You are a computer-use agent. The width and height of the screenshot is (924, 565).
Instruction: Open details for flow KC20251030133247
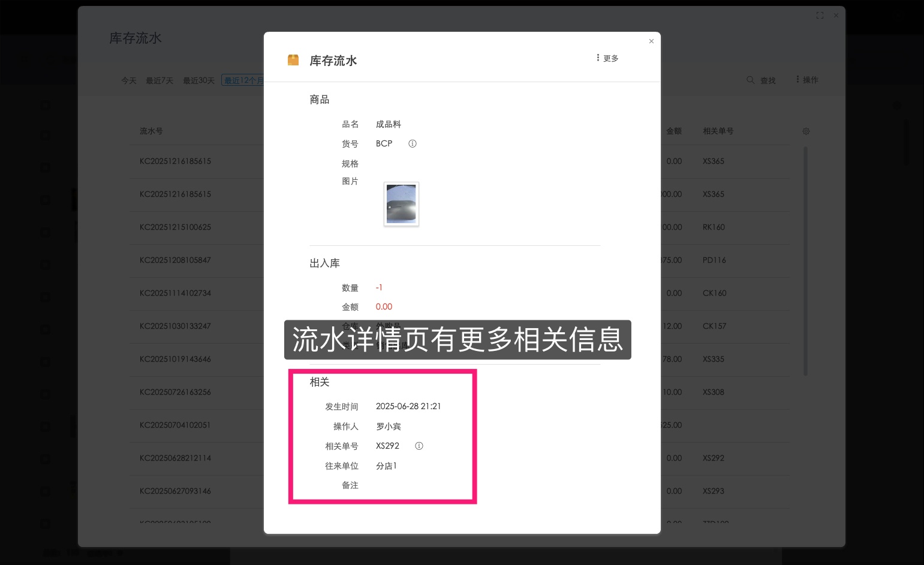pos(174,326)
